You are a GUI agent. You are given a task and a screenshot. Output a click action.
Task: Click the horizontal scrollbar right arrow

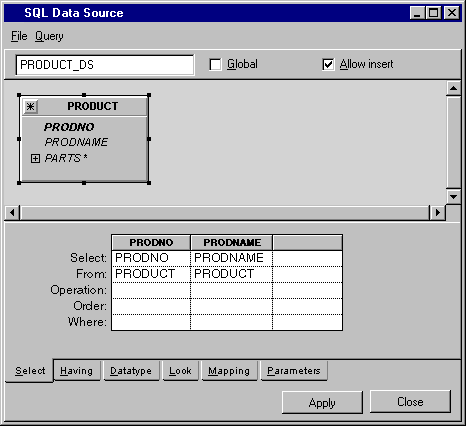click(x=437, y=212)
